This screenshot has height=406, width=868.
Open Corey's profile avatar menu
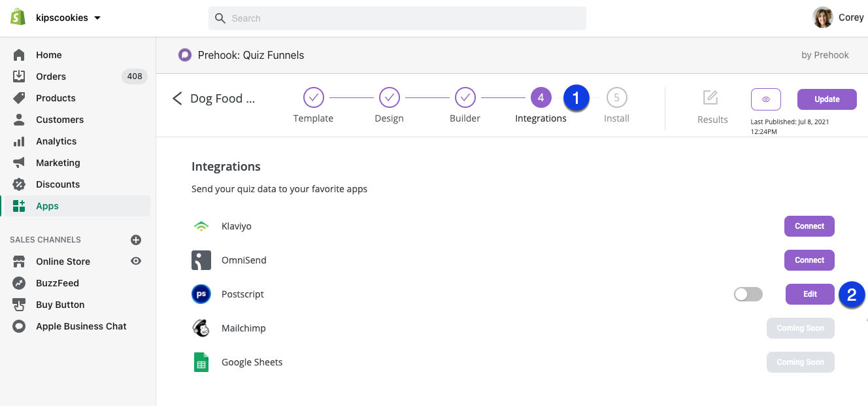(823, 18)
